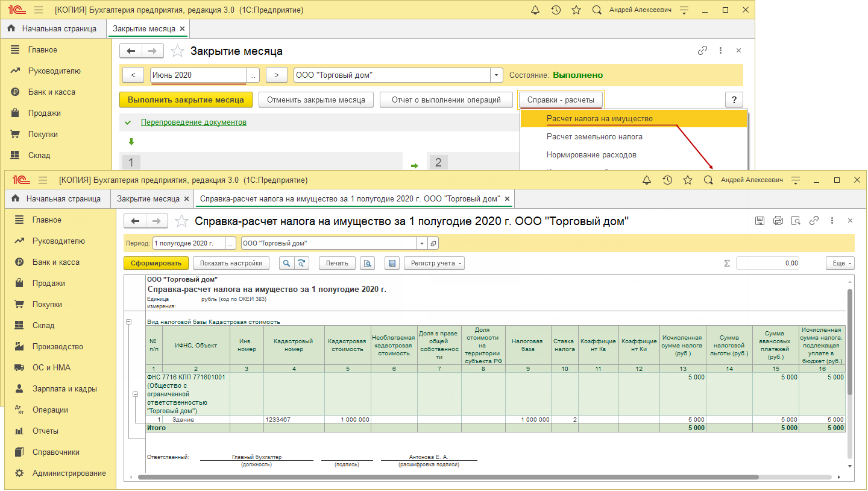The image size is (868, 491).
Task: Open the Администрирование gear section
Action: (69, 474)
